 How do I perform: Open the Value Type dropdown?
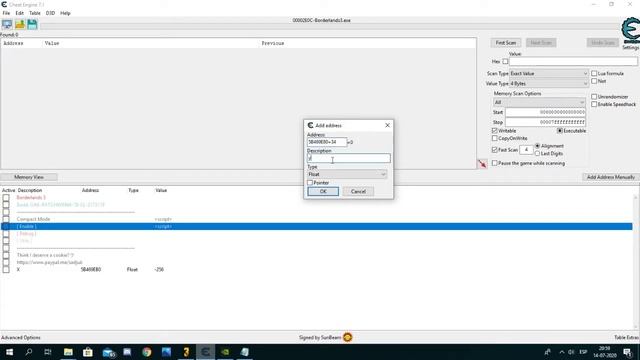click(549, 84)
